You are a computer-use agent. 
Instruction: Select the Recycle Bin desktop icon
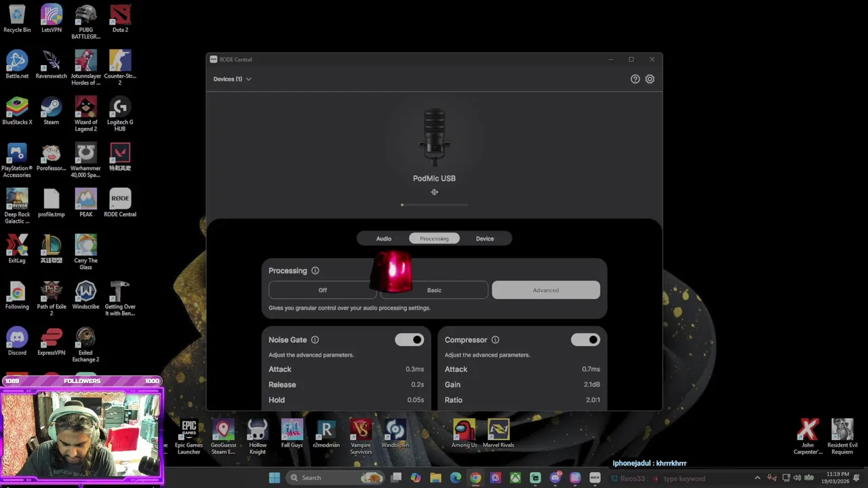pos(17,19)
